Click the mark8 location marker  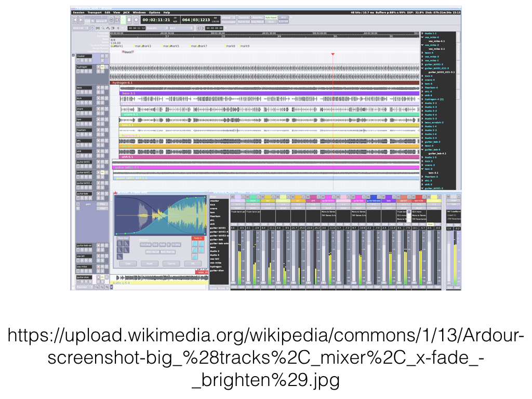[231, 46]
